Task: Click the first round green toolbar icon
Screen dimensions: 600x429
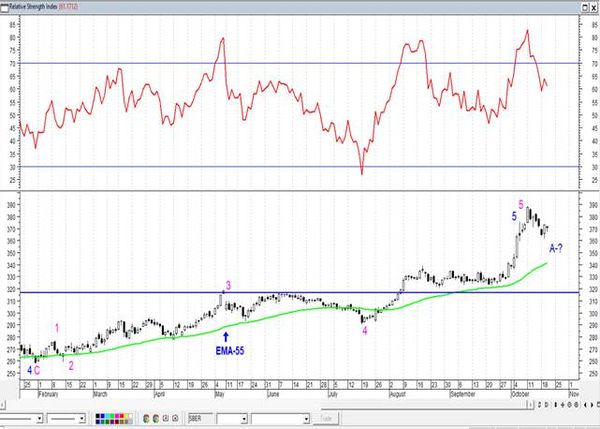Action: pos(146,419)
